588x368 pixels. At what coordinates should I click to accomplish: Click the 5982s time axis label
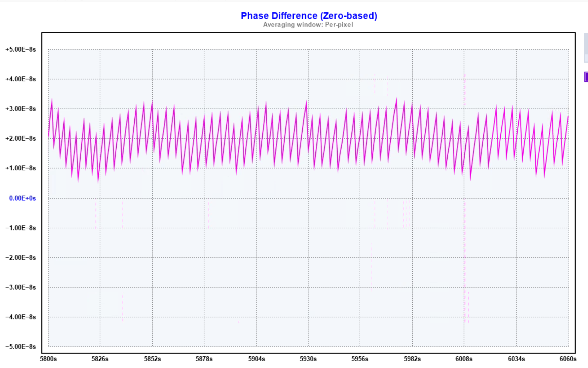click(412, 359)
